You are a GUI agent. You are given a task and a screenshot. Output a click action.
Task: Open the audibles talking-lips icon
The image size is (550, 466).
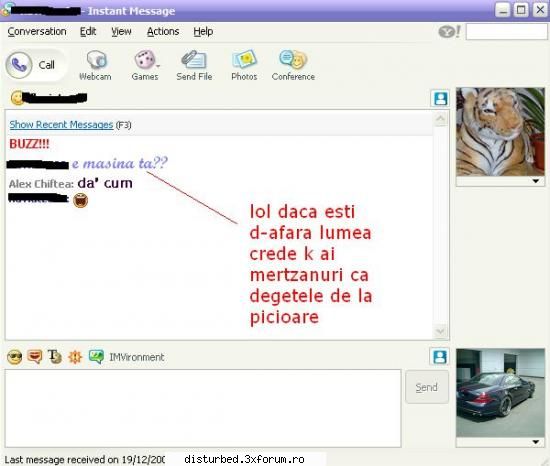(x=35, y=357)
